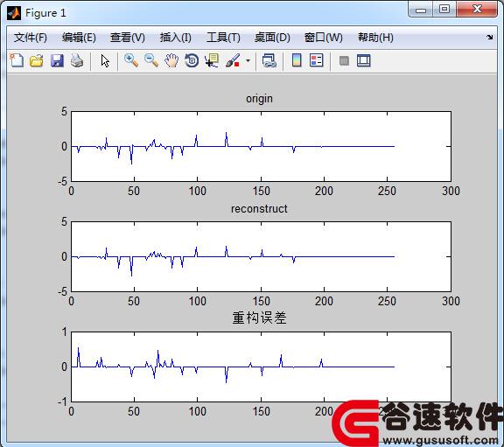
Task: Save figure with floppy disk icon
Action: click(x=57, y=60)
